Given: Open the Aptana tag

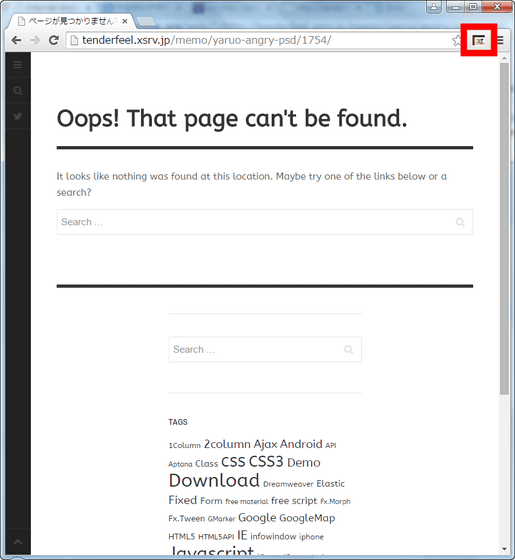Looking at the screenshot, I should (x=180, y=464).
